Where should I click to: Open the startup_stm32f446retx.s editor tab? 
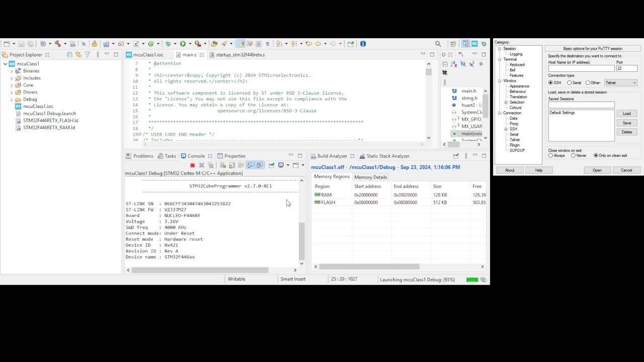pos(236,54)
